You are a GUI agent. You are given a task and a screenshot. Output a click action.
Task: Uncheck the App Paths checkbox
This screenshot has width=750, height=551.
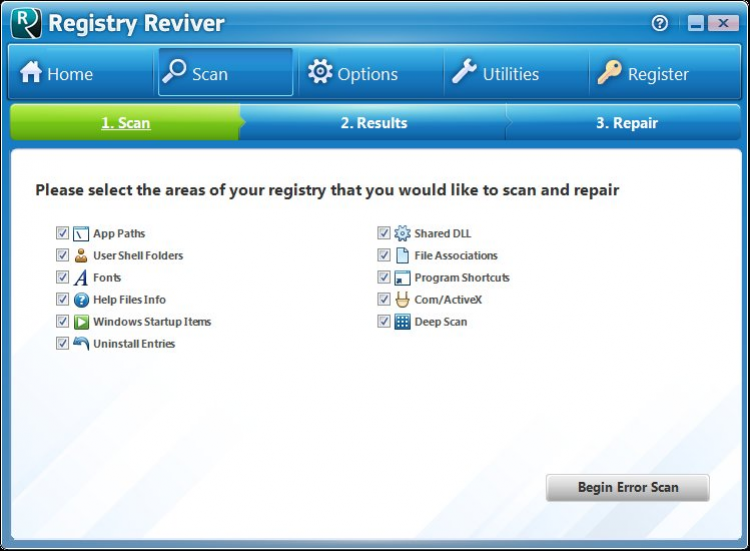coord(62,233)
